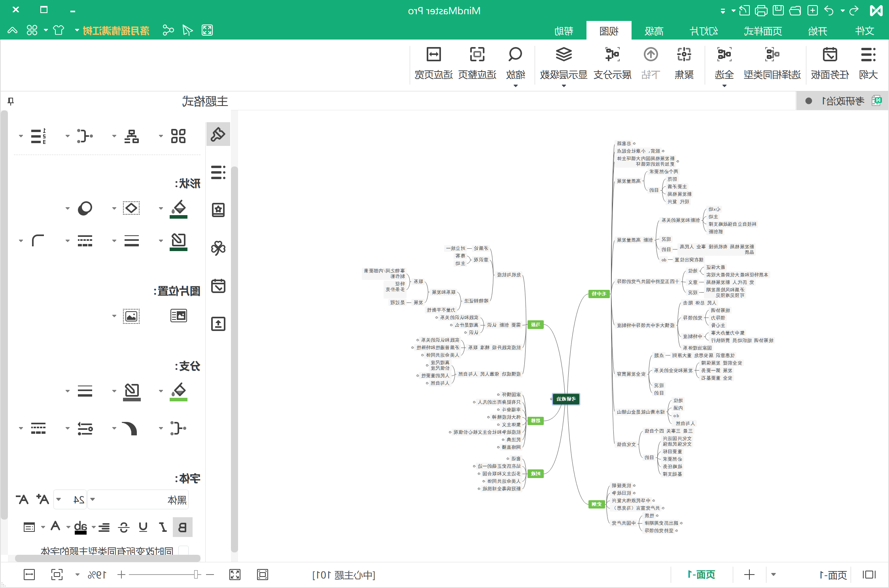Toggle Bold formatting
Screen dimensions: 889x588
183,527
